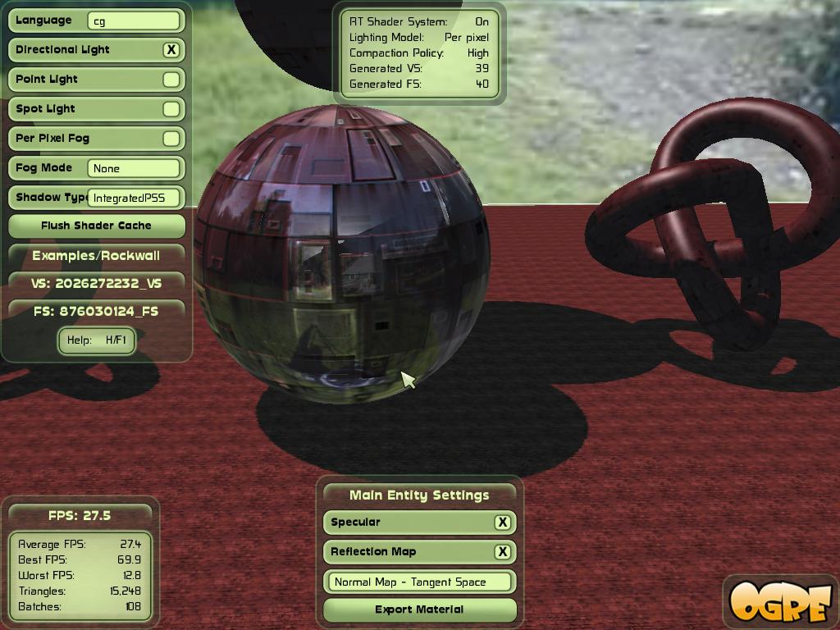Click the Flush Shader Cache button
This screenshot has width=840, height=630.
97,226
